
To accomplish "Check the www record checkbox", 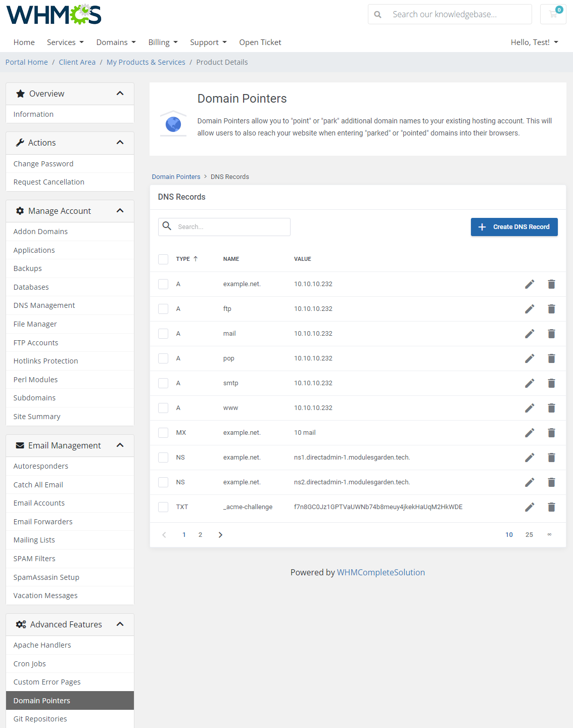I will click(163, 408).
